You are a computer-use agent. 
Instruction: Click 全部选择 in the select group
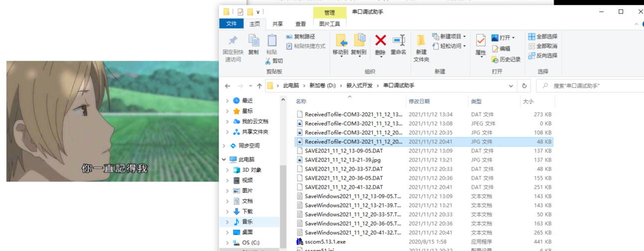(x=543, y=36)
